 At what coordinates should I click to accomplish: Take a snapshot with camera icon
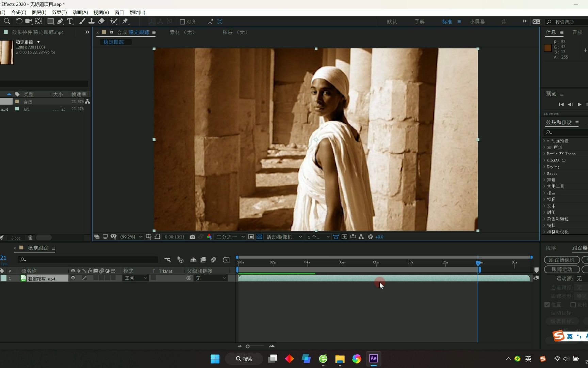pos(192,237)
